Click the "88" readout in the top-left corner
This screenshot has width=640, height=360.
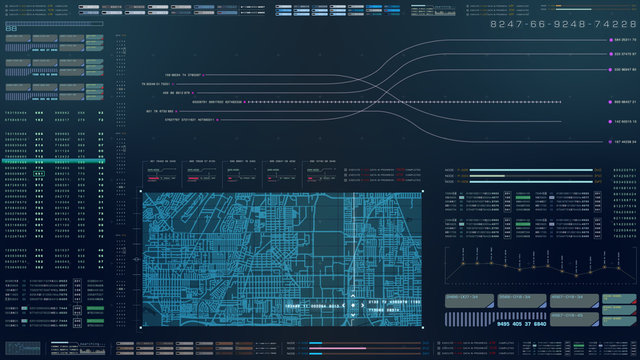(11, 29)
